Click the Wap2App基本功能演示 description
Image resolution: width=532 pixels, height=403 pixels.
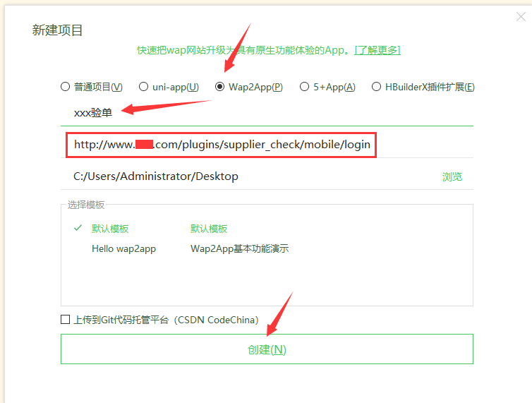[239, 248]
